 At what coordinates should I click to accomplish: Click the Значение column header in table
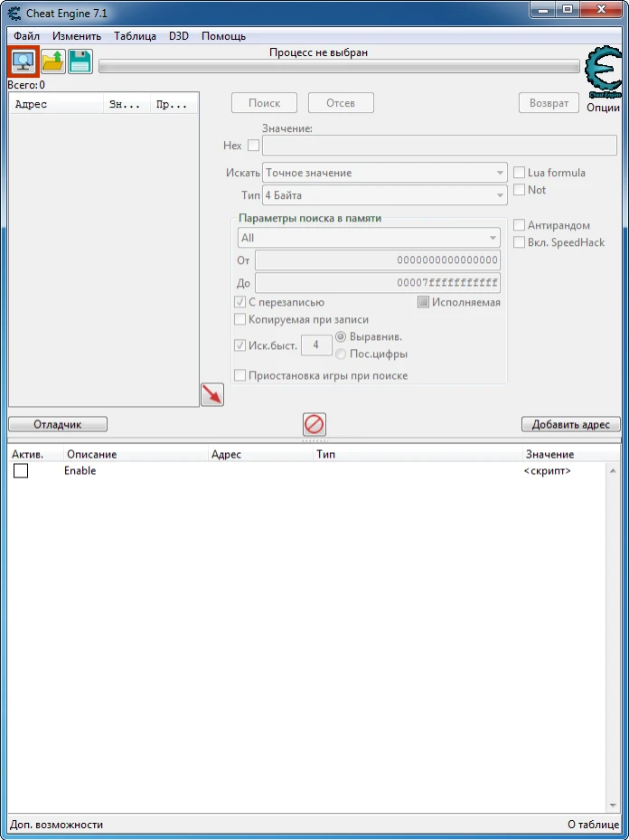click(x=570, y=454)
